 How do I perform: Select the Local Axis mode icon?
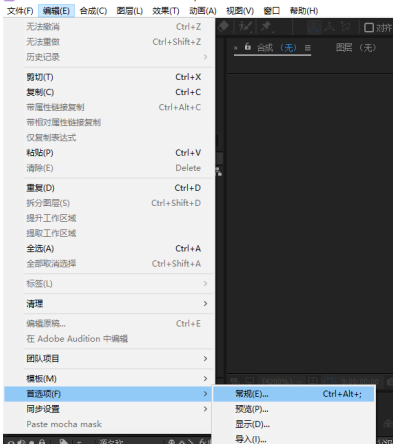pyautogui.click(x=314, y=27)
